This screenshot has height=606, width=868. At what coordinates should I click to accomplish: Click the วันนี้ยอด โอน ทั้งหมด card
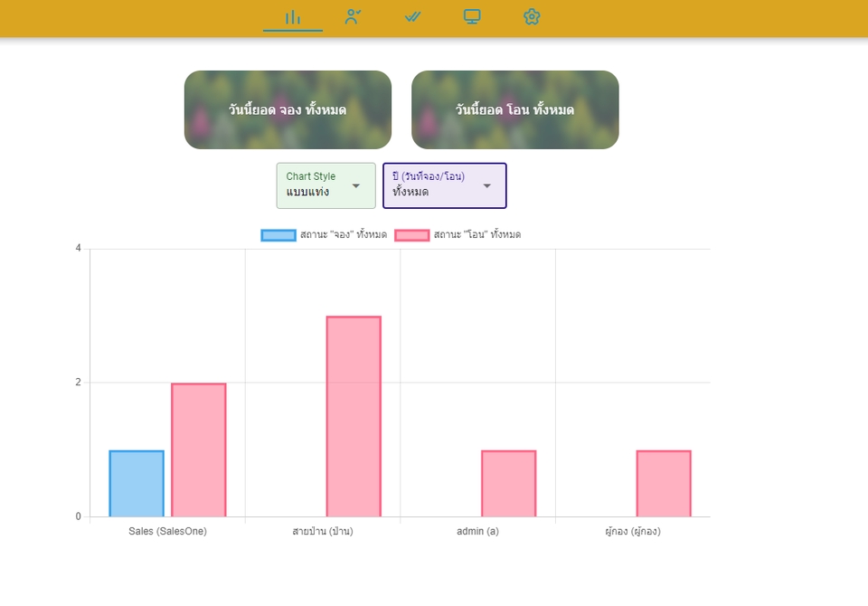click(x=514, y=109)
